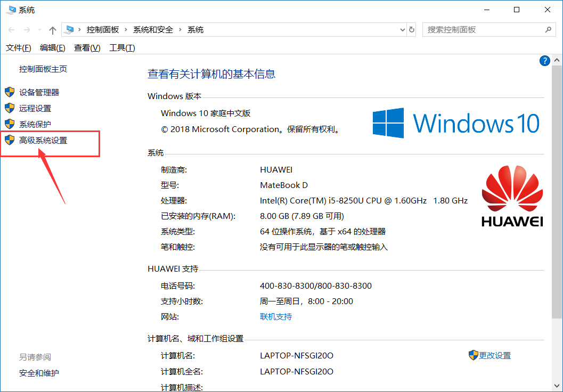
Task: Click 系统 in the breadcrumb path
Action: tap(195, 30)
